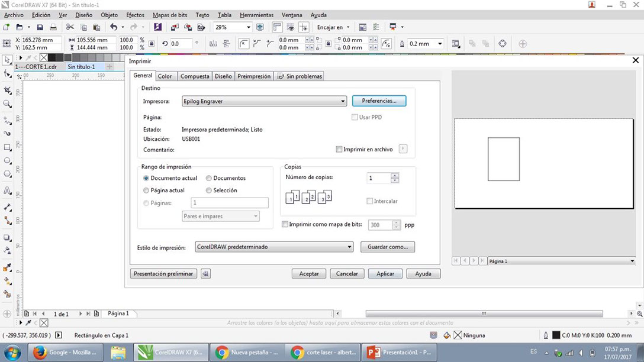Click the Presentación preliminar button
This screenshot has width=644, height=362.
[163, 274]
